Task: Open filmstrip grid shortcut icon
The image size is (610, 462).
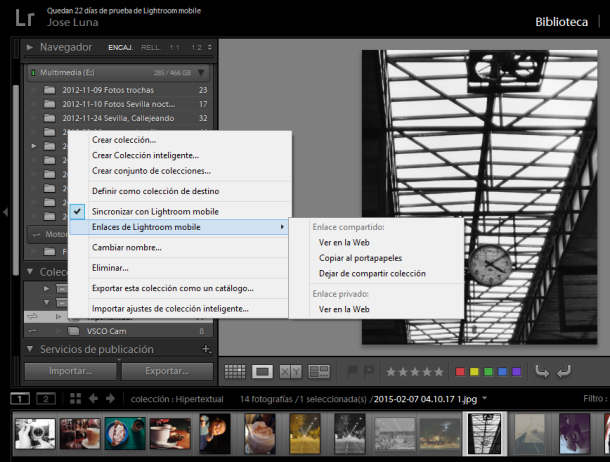Action: [75, 399]
